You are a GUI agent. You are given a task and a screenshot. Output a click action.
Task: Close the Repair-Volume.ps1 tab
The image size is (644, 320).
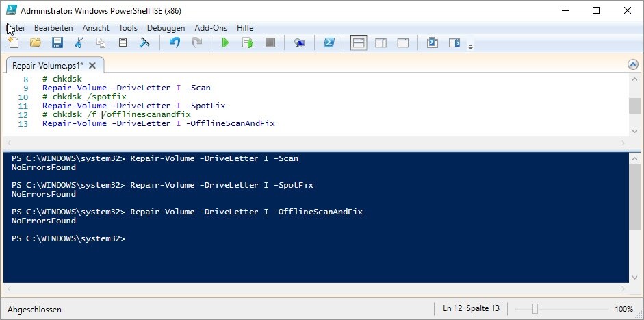pos(92,65)
